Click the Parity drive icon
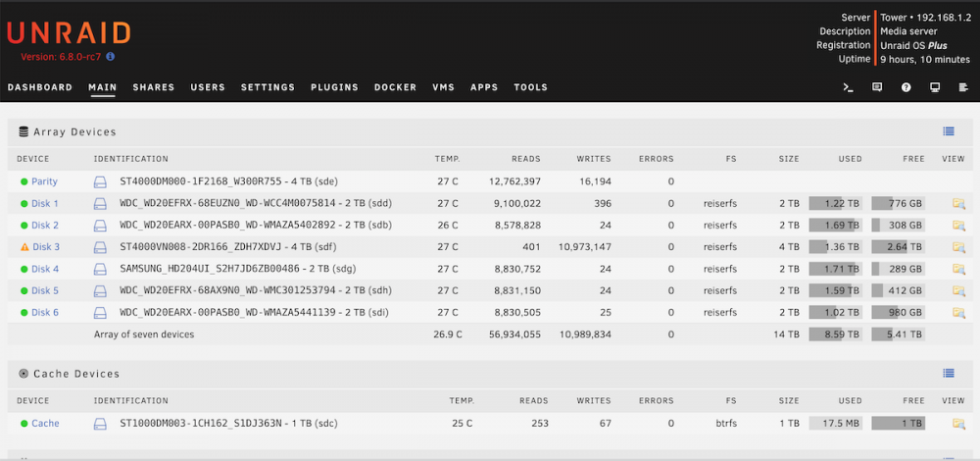This screenshot has width=980, height=461. point(101,182)
